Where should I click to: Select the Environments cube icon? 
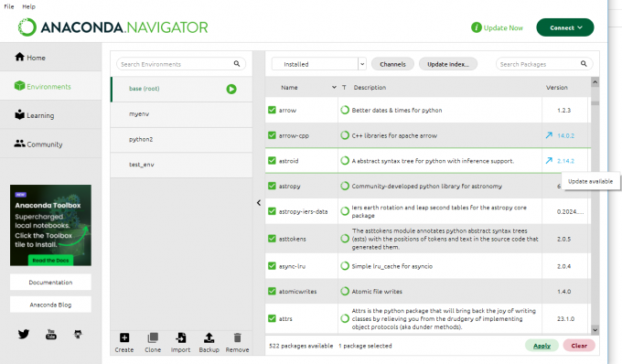tap(19, 86)
